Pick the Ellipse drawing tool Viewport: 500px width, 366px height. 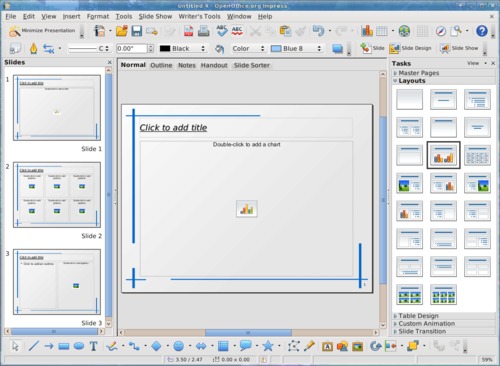point(79,346)
